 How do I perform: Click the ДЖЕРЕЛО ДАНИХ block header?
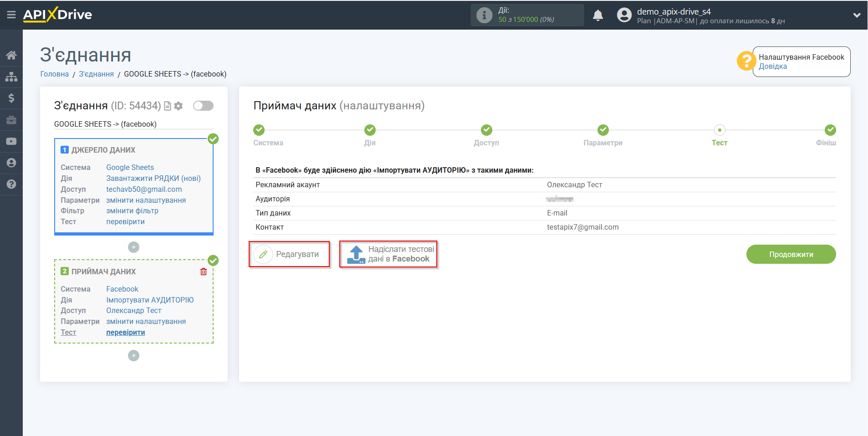(103, 150)
